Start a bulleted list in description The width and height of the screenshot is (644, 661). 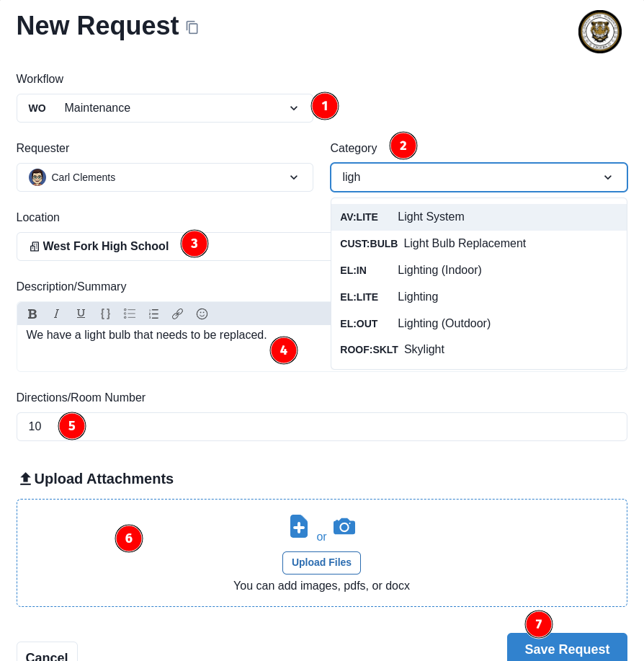[x=130, y=314]
